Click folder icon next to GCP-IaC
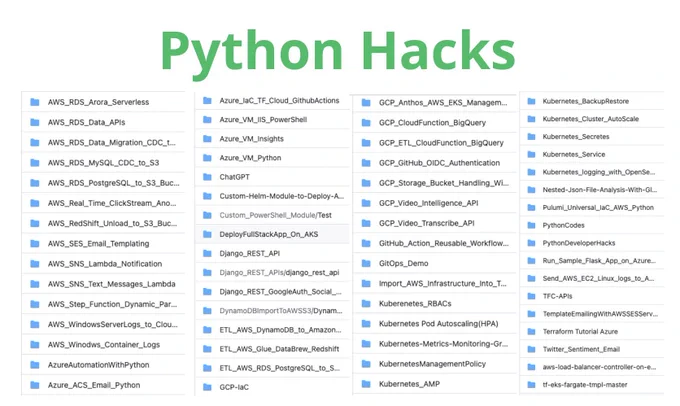680x406 pixels. pyautogui.click(x=207, y=387)
